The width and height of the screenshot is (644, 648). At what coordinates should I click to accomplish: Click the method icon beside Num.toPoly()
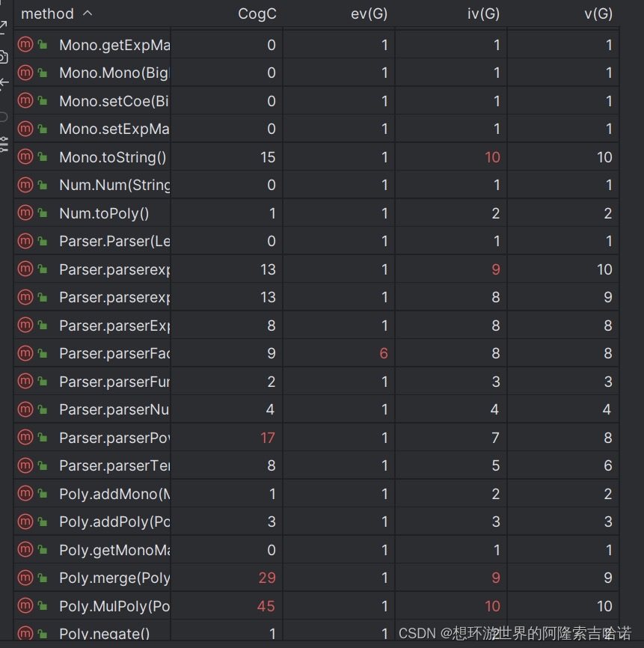coord(25,213)
